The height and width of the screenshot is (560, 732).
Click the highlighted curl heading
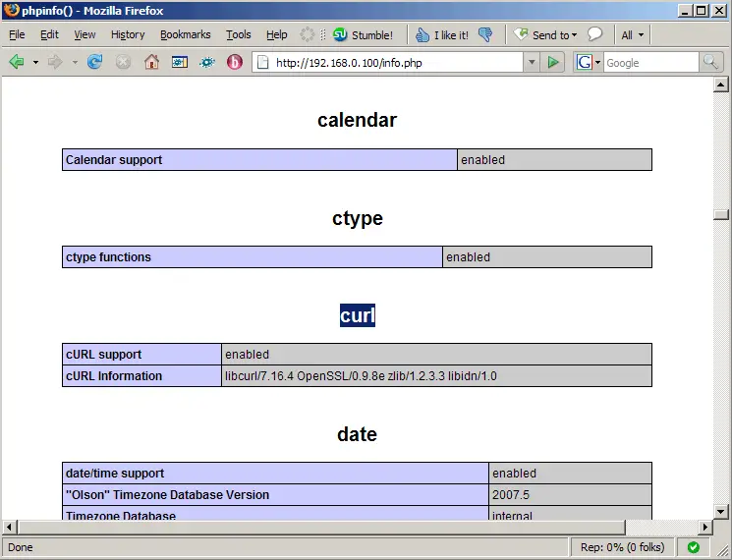pyautogui.click(x=357, y=315)
